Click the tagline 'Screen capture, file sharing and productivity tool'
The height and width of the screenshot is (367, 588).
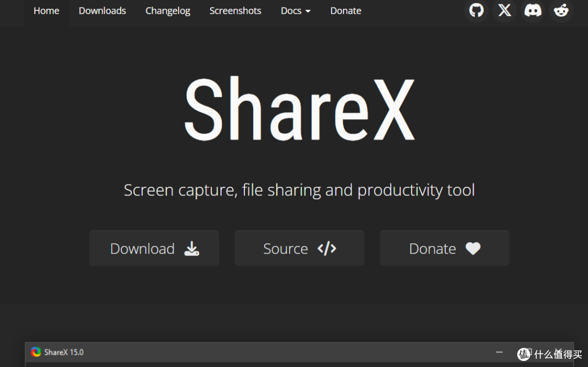click(x=299, y=190)
